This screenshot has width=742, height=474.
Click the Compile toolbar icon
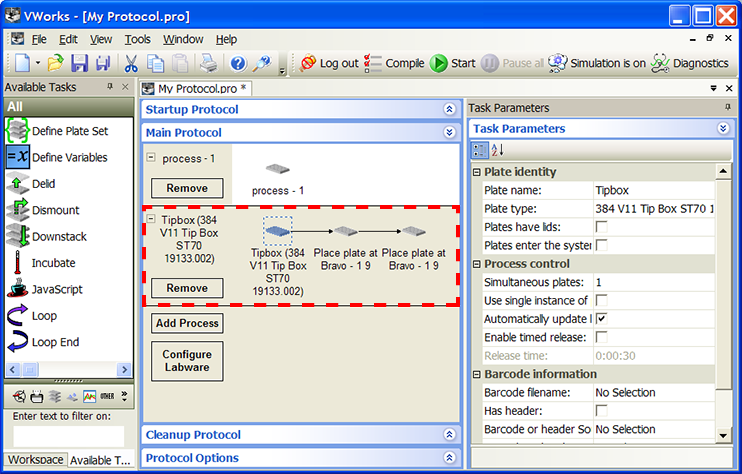point(373,63)
